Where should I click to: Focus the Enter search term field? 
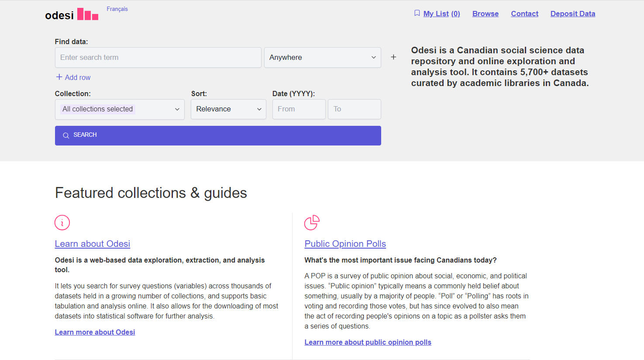click(x=158, y=57)
